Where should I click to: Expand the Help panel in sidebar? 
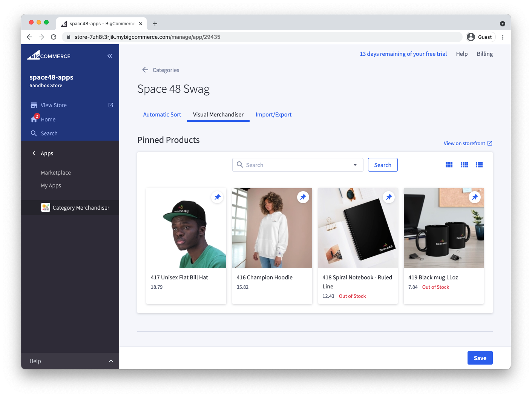click(111, 361)
